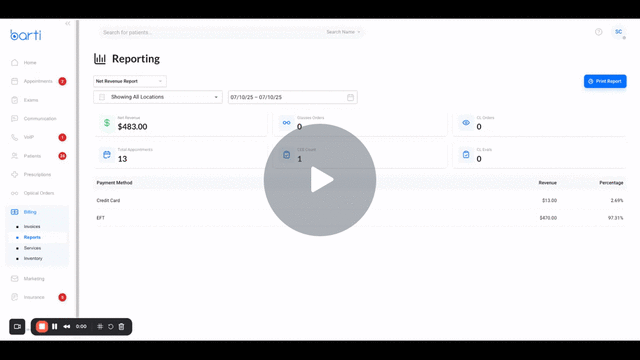Click the Marketing envelope icon
This screenshot has width=640, height=360.
15,279
